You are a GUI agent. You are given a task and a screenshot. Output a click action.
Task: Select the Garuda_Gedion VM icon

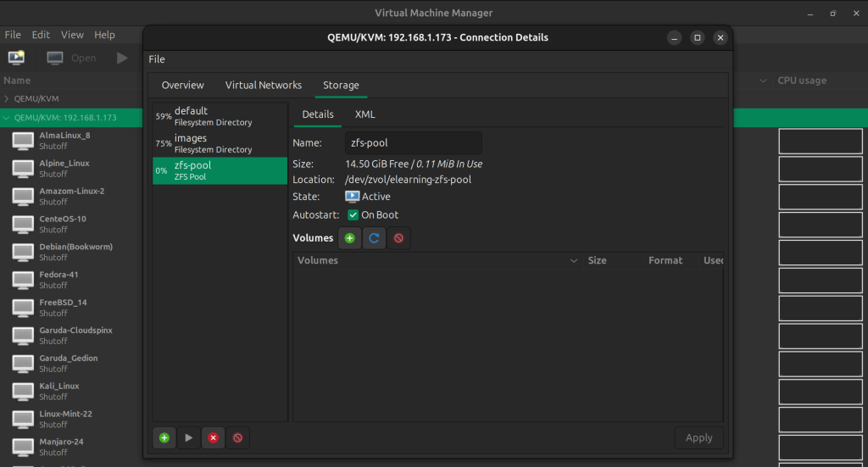point(23,364)
